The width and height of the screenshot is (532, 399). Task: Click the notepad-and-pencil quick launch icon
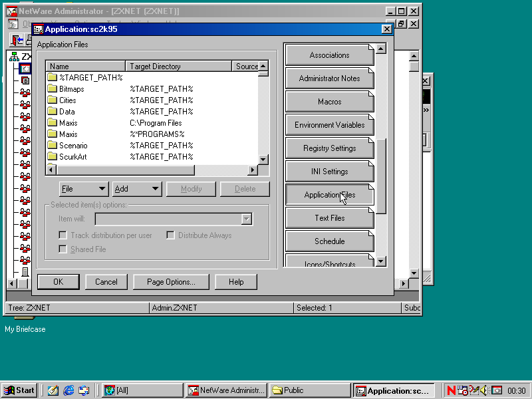[53, 390]
